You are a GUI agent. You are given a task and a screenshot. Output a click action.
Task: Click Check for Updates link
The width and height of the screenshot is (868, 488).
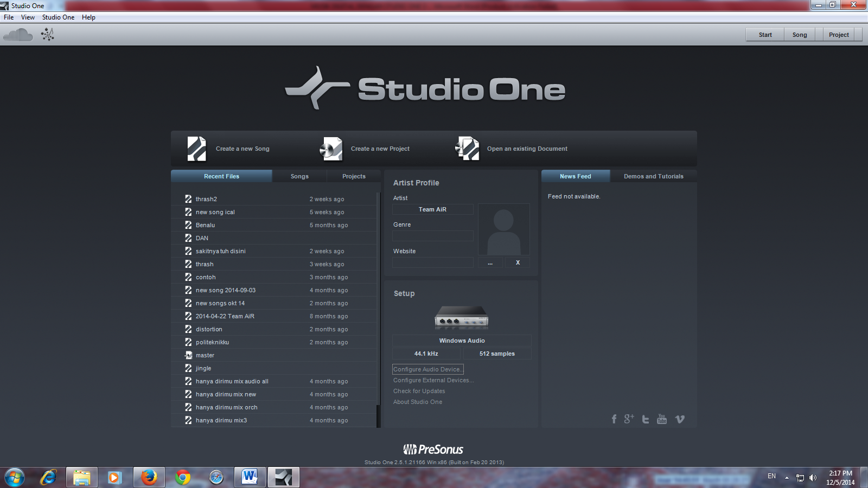point(419,391)
